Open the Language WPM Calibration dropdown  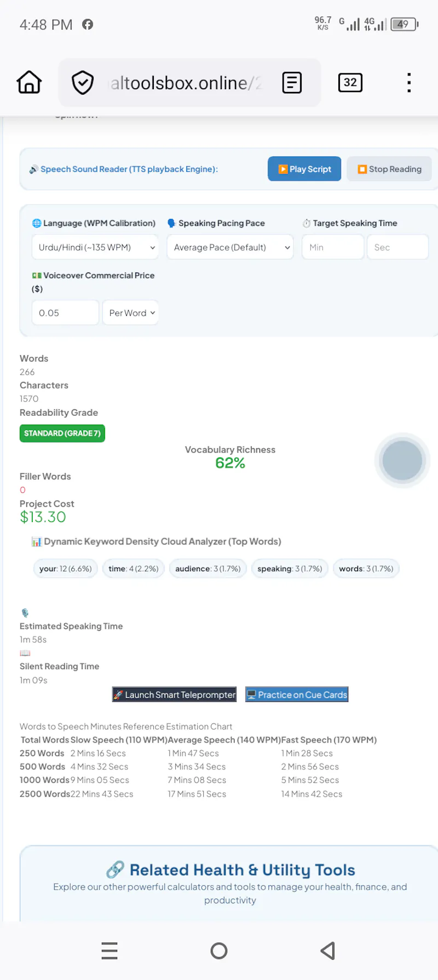point(95,247)
